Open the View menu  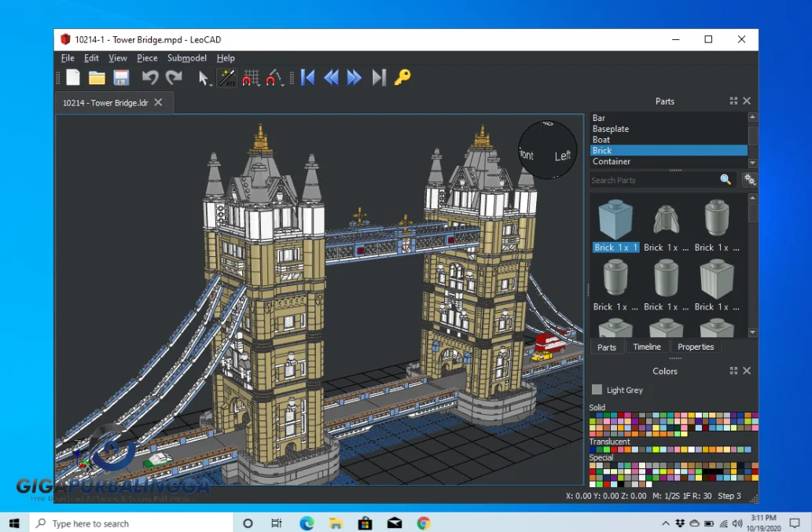point(118,58)
